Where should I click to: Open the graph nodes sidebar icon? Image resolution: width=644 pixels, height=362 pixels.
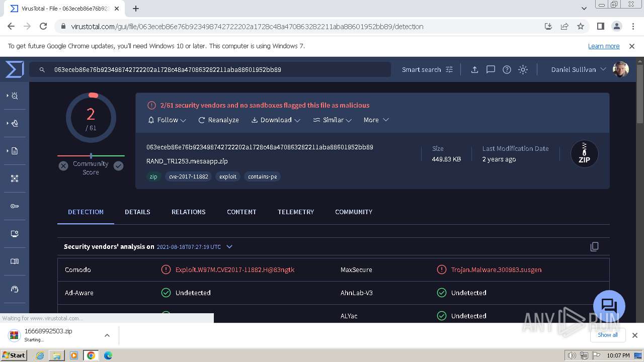(x=15, y=178)
